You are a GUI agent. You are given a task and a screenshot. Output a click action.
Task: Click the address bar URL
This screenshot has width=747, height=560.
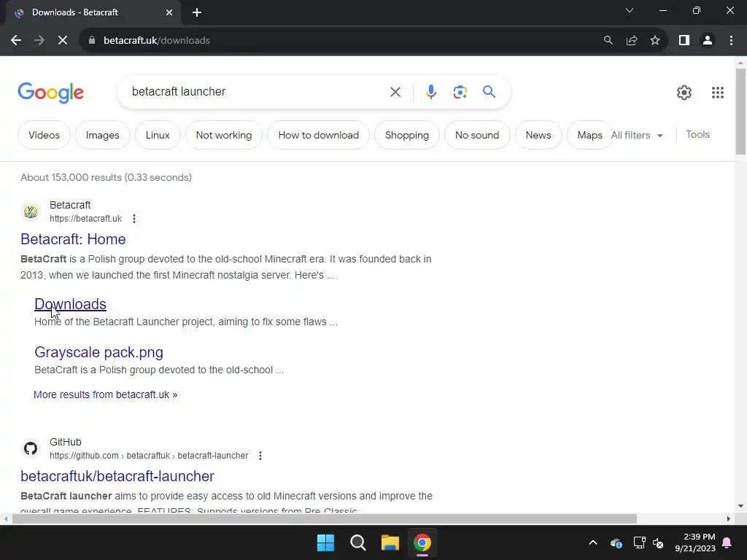point(157,41)
